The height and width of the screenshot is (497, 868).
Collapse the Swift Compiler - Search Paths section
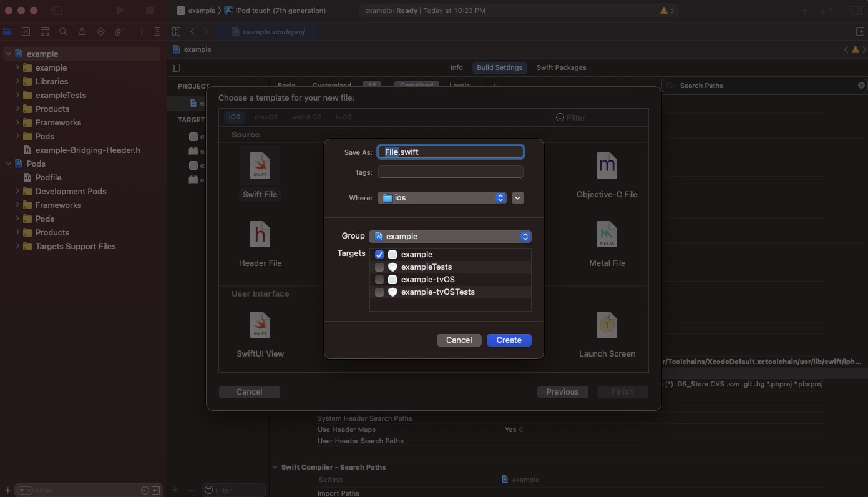pyautogui.click(x=275, y=467)
